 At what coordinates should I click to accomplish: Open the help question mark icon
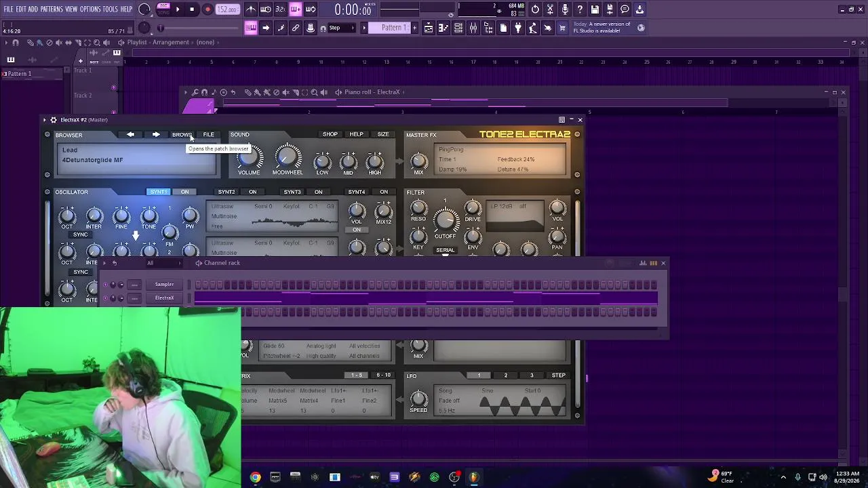pyautogui.click(x=580, y=9)
